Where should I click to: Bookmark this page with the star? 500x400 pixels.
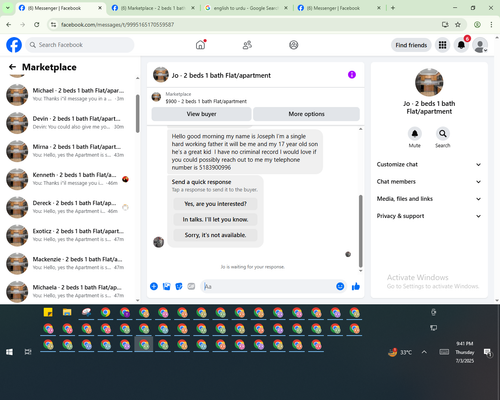click(x=458, y=24)
